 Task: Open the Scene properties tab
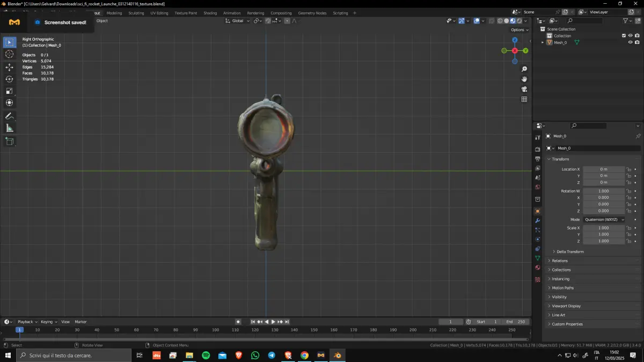pos(538,178)
